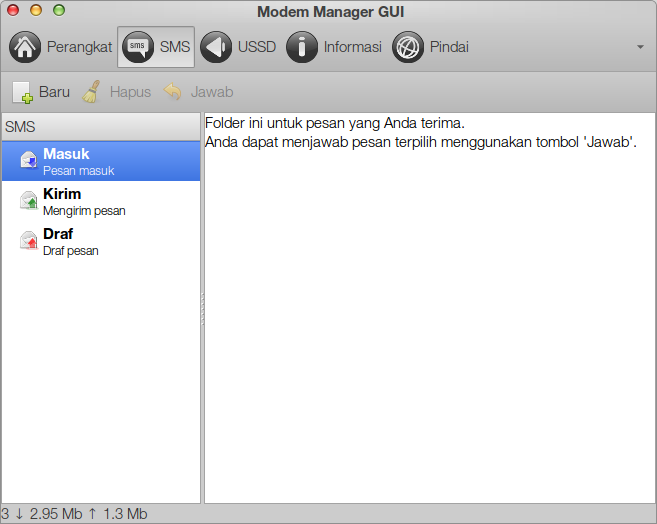Expand the toolbar overflow arrow
The width and height of the screenshot is (657, 524).
point(640,47)
